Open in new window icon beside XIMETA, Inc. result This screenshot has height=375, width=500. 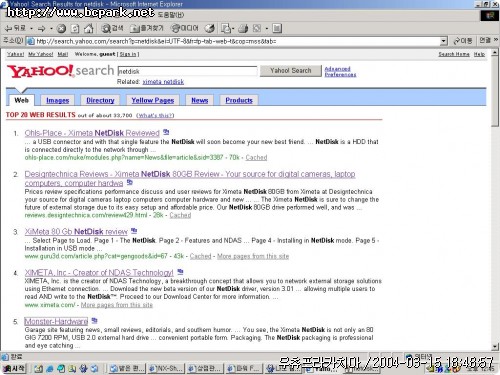[x=180, y=272]
